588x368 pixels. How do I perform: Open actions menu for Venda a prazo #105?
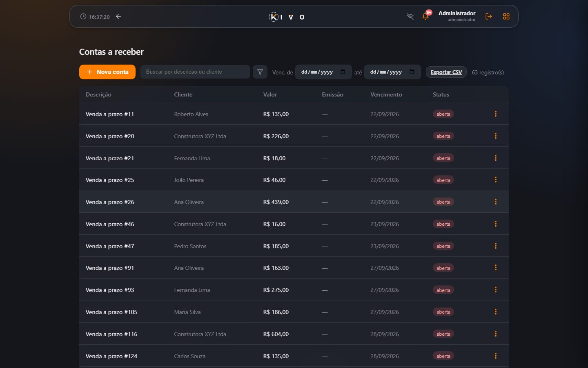pyautogui.click(x=496, y=312)
